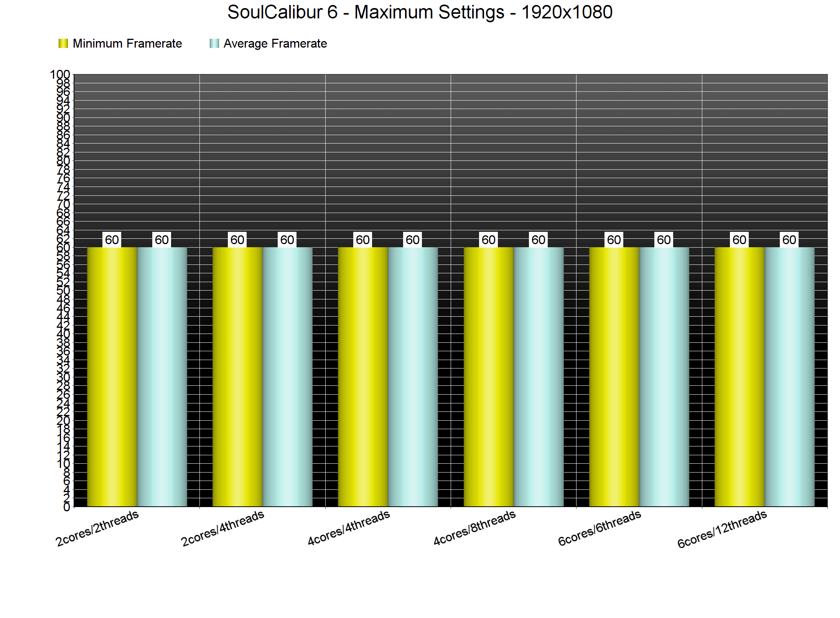The image size is (840, 618).
Task: Click the 60 label above the 2cores/4threads yellow bar
Action: pyautogui.click(x=237, y=240)
